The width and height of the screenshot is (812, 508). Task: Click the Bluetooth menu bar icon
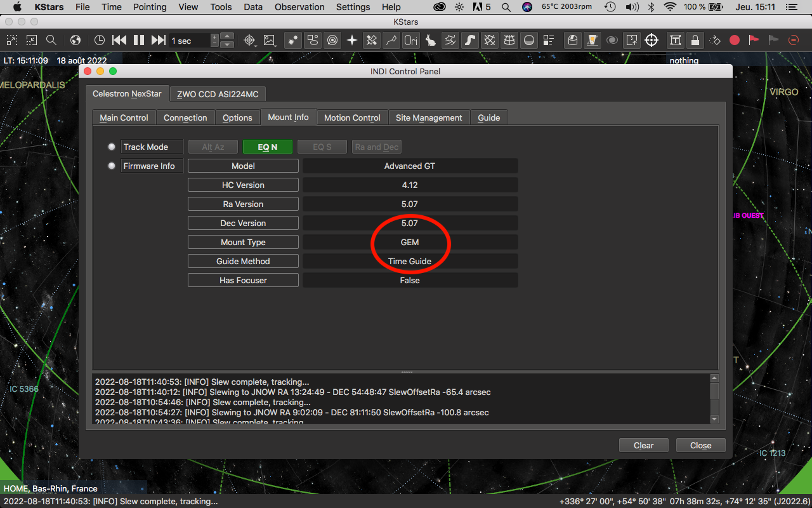click(651, 7)
